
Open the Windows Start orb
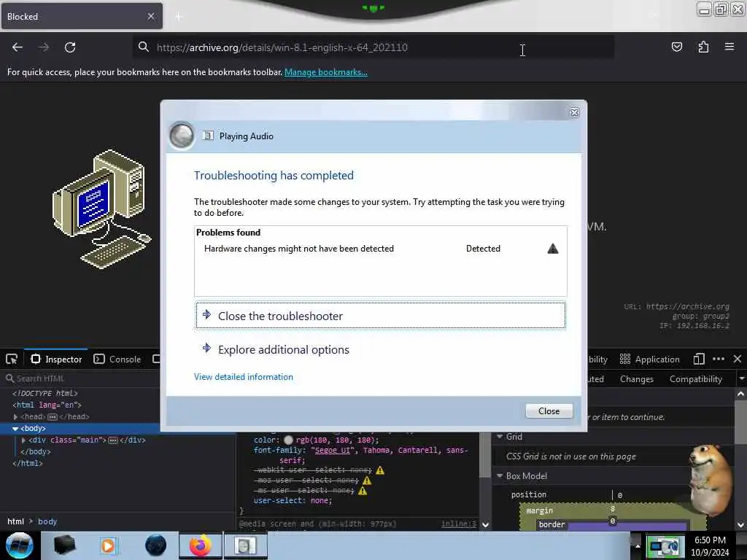tap(20, 545)
